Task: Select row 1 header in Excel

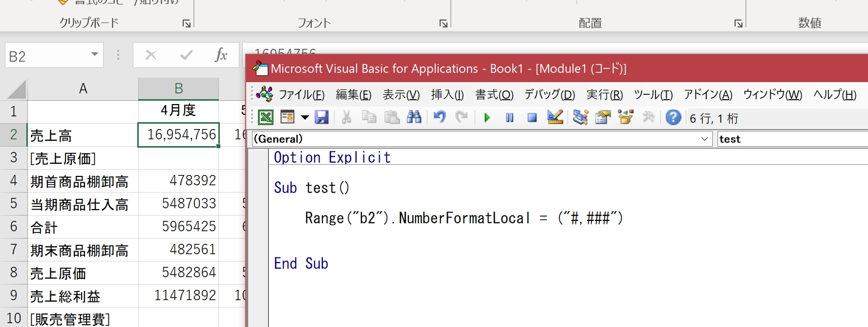Action: pos(14,111)
